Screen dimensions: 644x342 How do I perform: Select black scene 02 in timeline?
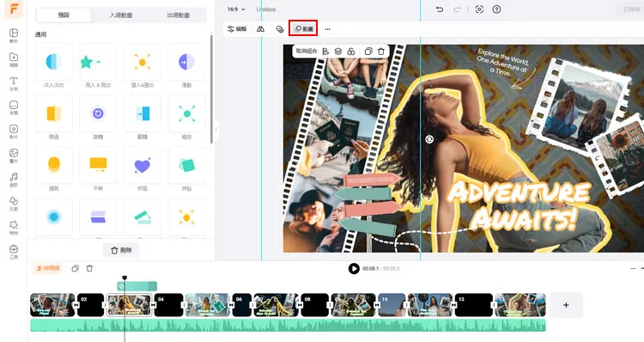[91, 305]
